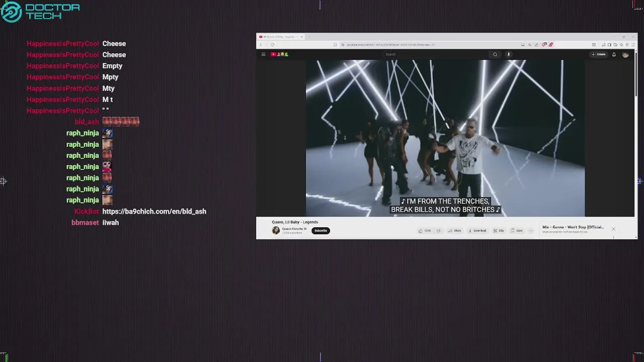
Task: Open the YouTube hamburger guide menu
Action: 263,54
